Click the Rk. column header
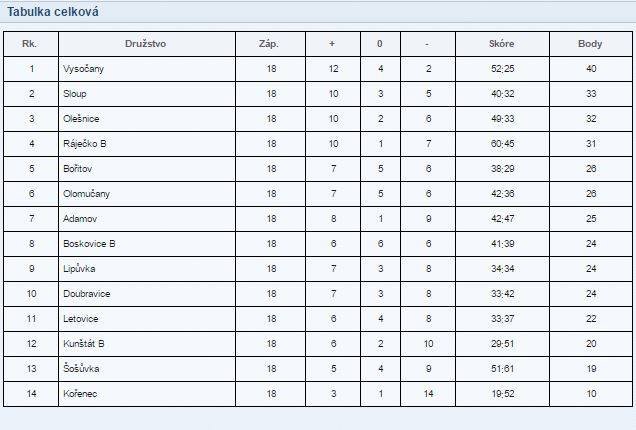 pyautogui.click(x=29, y=44)
